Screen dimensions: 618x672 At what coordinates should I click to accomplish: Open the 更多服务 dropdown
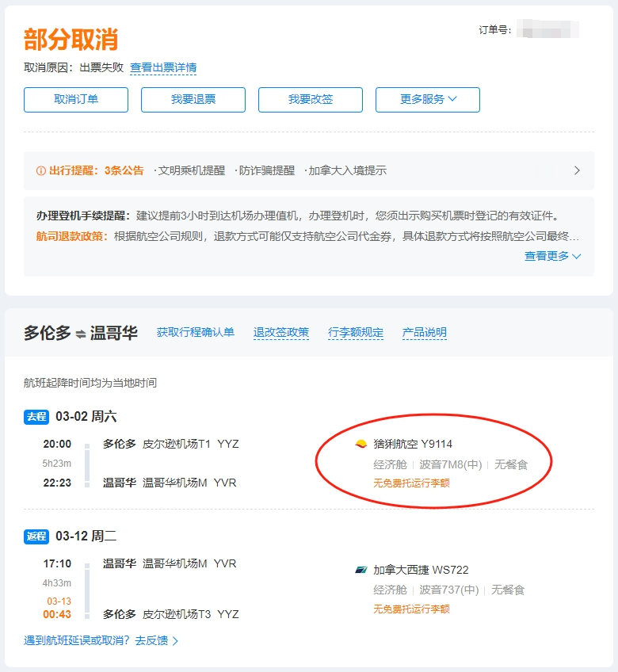[428, 100]
